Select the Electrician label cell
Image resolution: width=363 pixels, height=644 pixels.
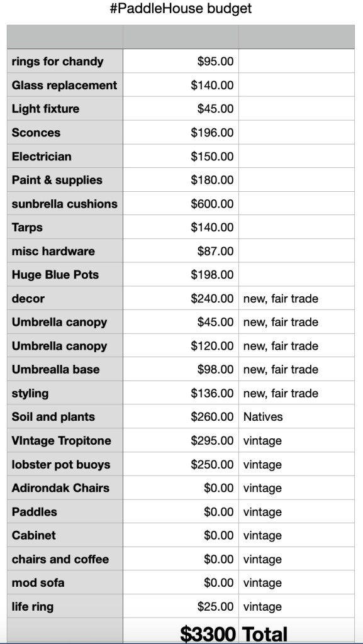pos(65,157)
